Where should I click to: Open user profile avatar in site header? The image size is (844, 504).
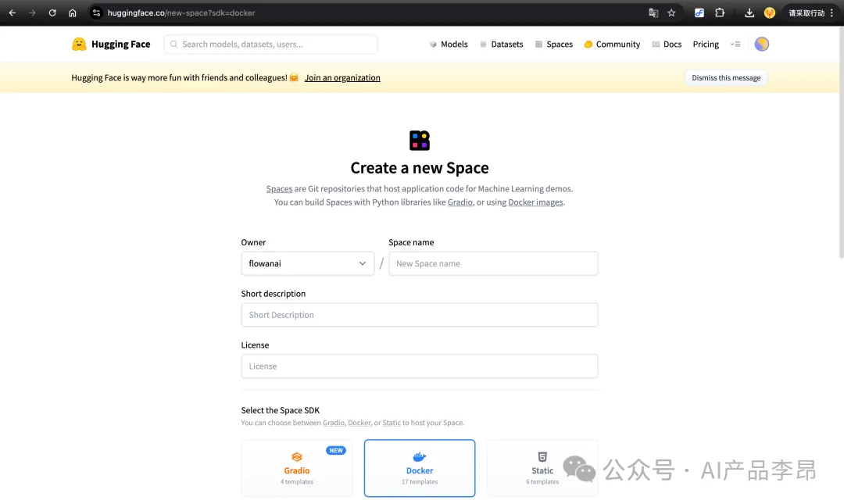(761, 45)
